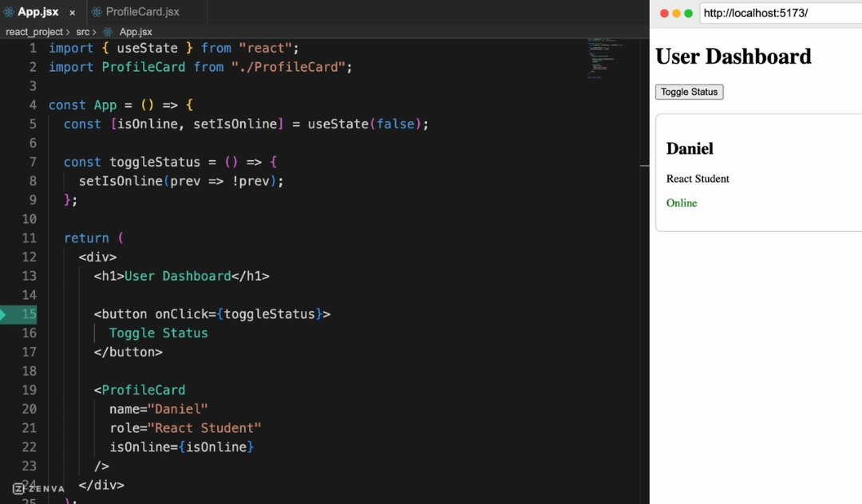This screenshot has height=504, width=862.
Task: Click the onClick attribute on the button tag
Action: coord(181,314)
